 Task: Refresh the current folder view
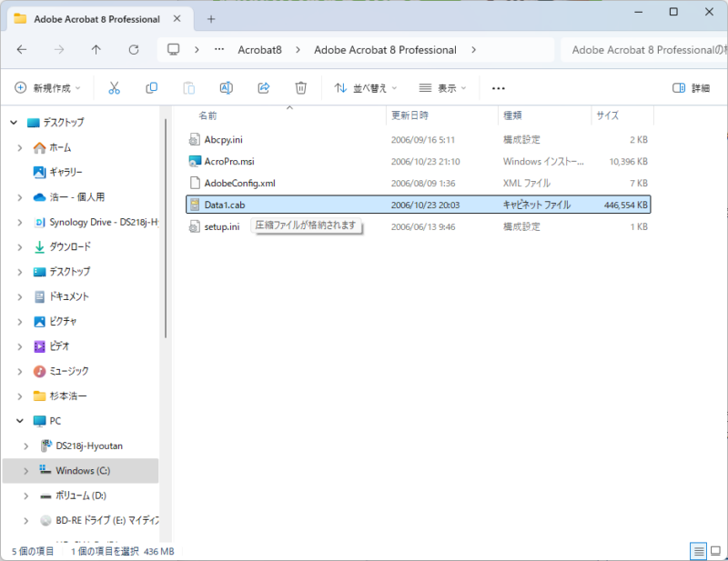point(134,50)
